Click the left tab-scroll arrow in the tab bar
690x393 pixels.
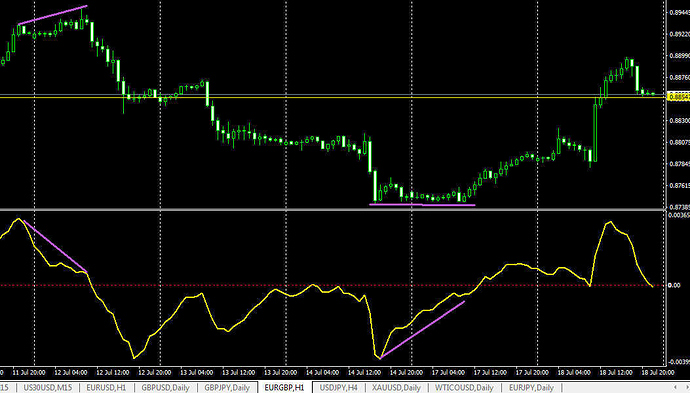[675, 387]
